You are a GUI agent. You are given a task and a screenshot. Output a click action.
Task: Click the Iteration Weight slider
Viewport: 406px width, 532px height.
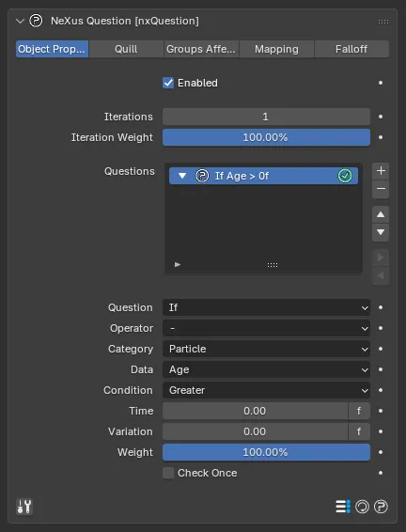pos(266,137)
